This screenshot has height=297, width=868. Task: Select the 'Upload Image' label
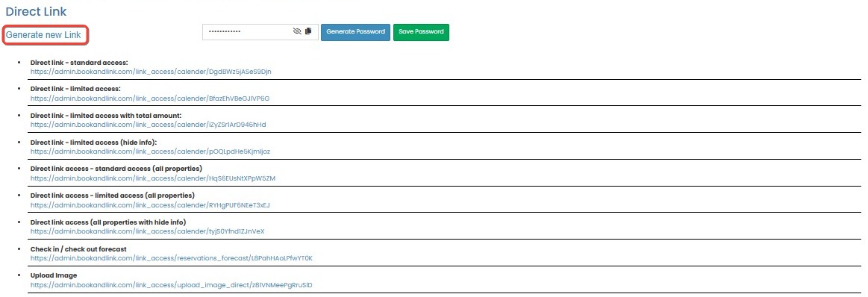[x=54, y=275]
